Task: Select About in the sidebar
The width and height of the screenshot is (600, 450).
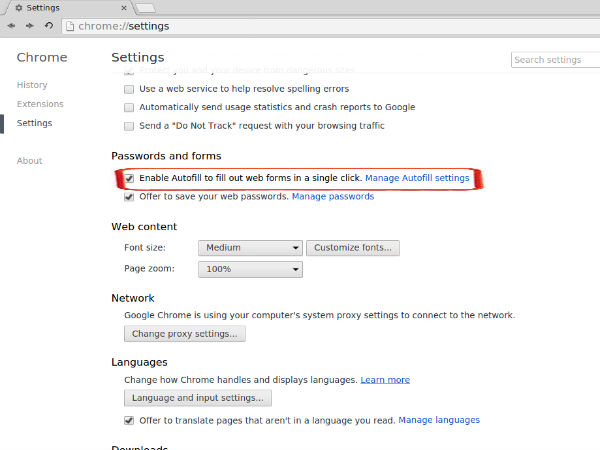Action: pyautogui.click(x=30, y=161)
